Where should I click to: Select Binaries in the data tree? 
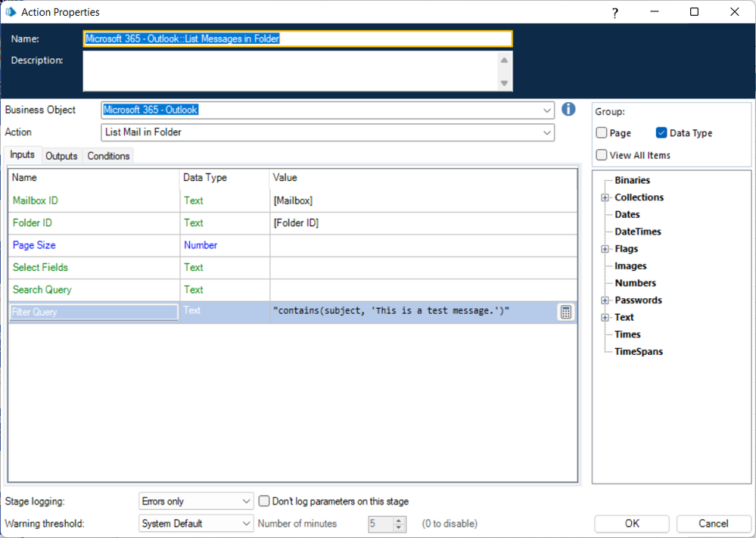click(x=632, y=180)
